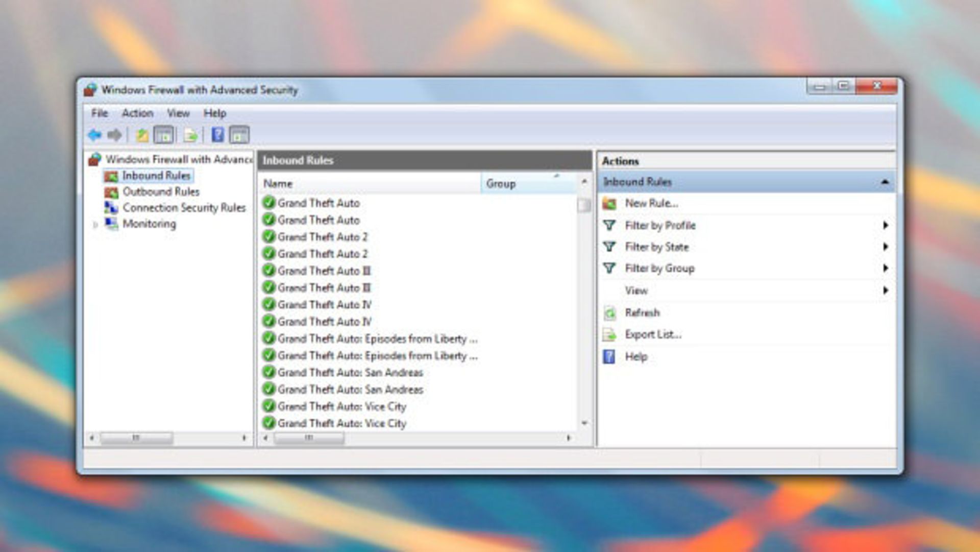This screenshot has height=552, width=980.
Task: Select the second Grand Theft Auto III rule
Action: click(x=324, y=287)
